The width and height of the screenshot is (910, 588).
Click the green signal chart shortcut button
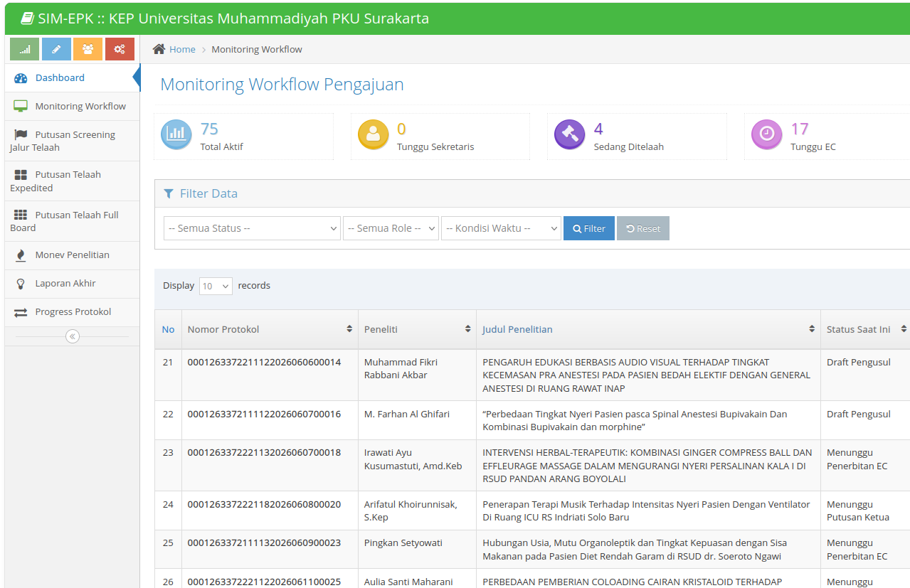[25, 49]
